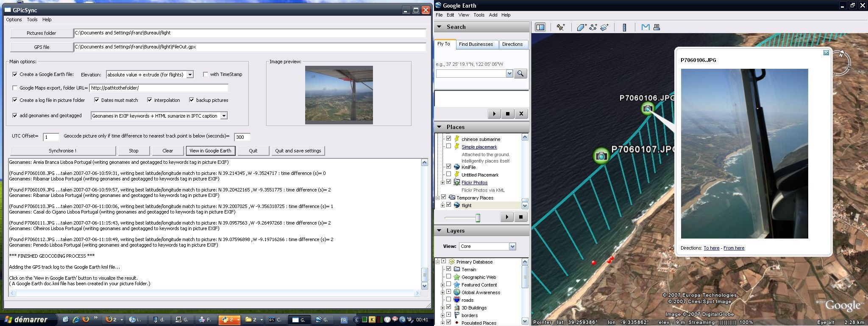Click the Email envelope icon

point(645,27)
